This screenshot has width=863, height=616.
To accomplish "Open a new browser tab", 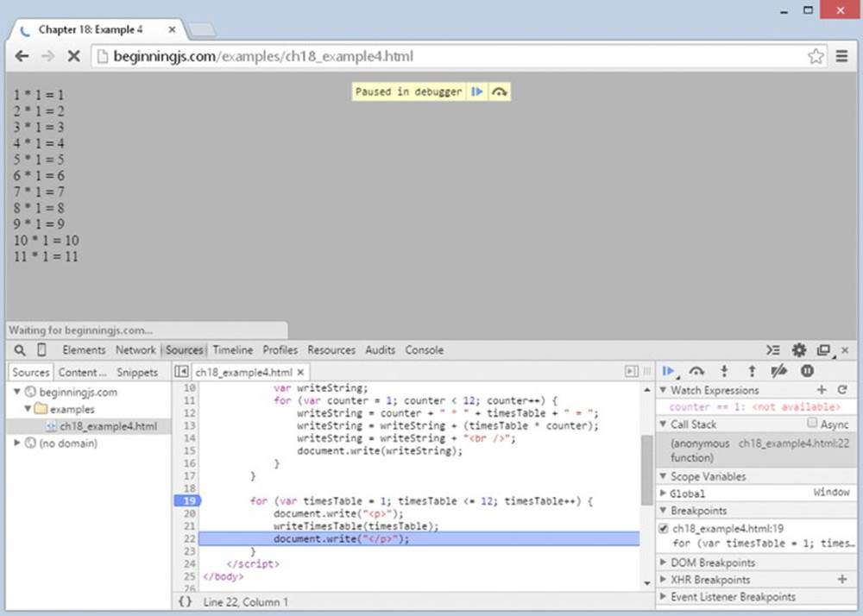I will click(201, 29).
